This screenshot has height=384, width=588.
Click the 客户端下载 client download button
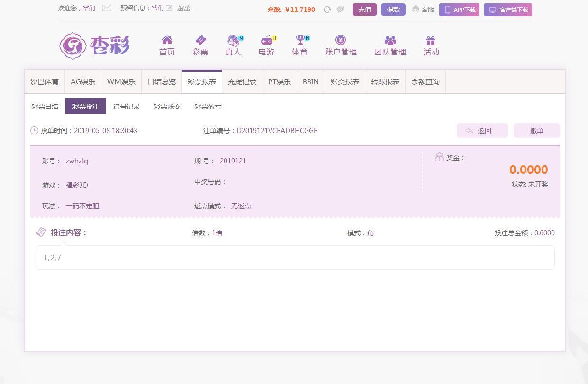point(508,10)
